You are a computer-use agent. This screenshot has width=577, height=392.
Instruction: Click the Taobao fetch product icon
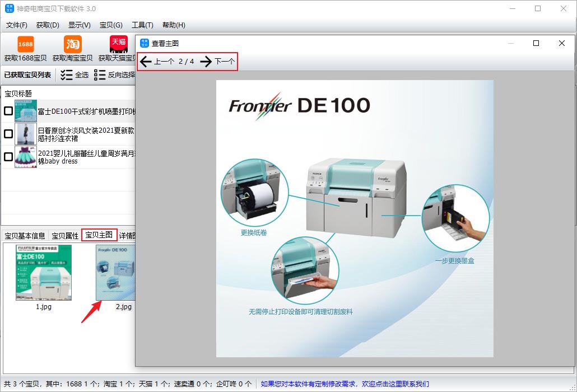coord(72,44)
